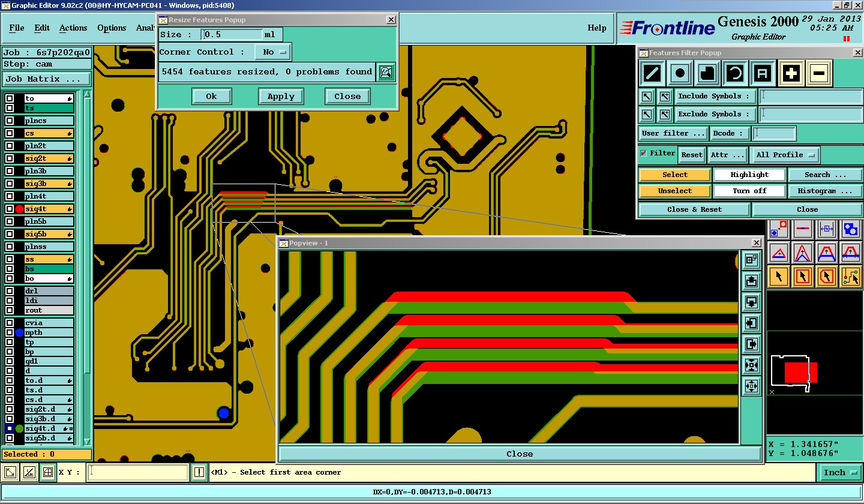
Task: Toggle negative polarity minus filter
Action: pyautogui.click(x=819, y=74)
